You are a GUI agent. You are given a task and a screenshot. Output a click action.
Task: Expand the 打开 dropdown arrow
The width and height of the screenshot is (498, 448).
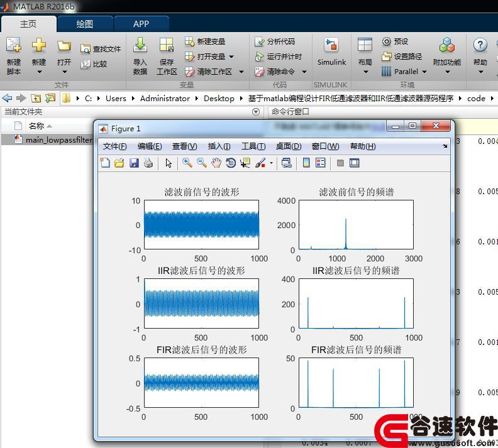[64, 72]
